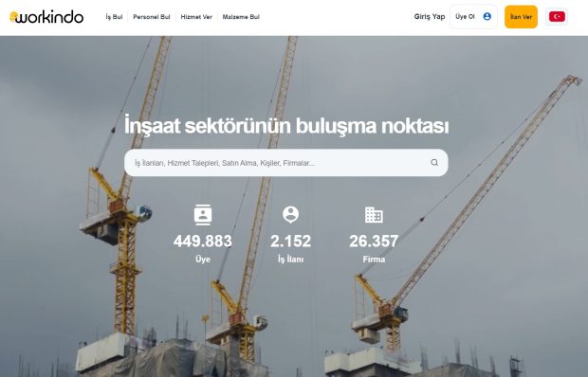Open the Malzeme Bul menu item

pyautogui.click(x=241, y=17)
